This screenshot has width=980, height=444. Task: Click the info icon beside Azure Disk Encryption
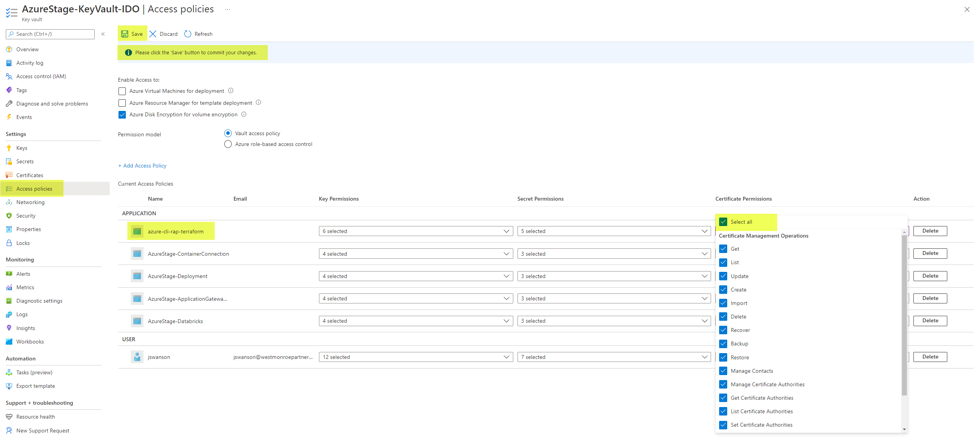click(244, 114)
